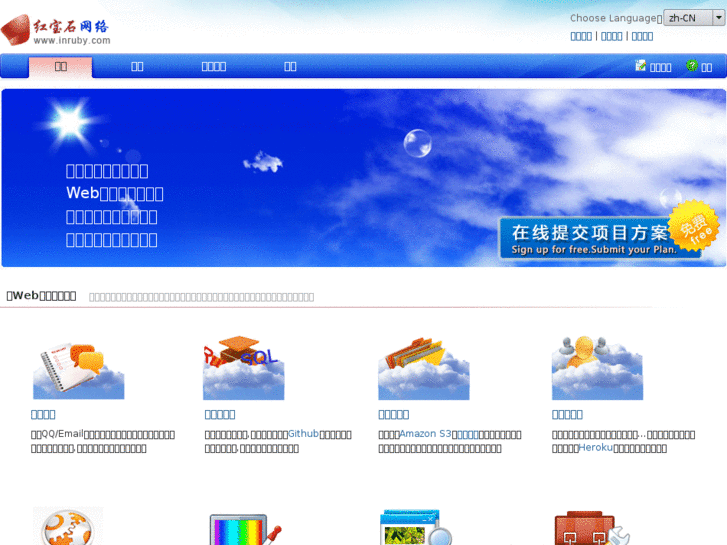This screenshot has height=545, width=727.
Task: Click the blue link following Amazon S3
Action: (468, 435)
